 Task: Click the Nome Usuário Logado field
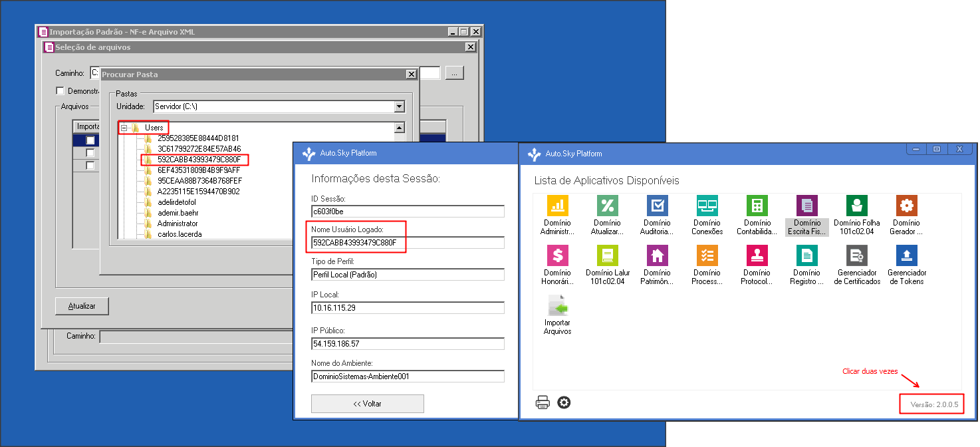tap(408, 242)
